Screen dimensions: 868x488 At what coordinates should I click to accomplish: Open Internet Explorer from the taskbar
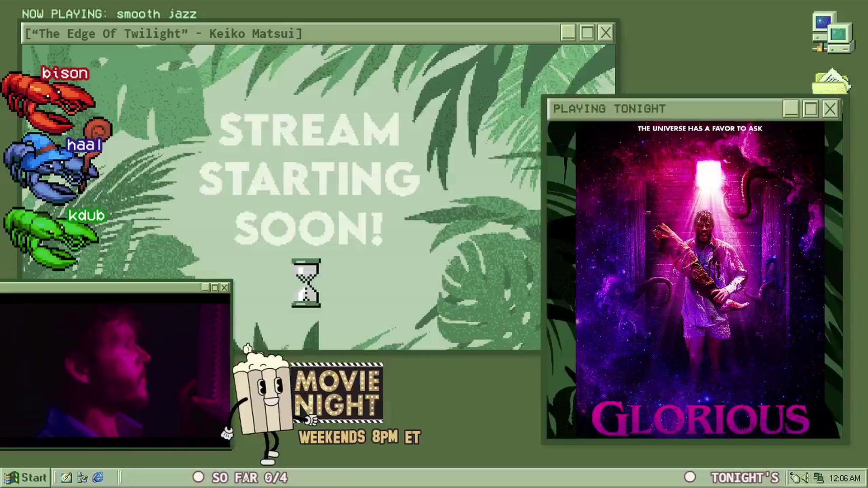tap(98, 478)
